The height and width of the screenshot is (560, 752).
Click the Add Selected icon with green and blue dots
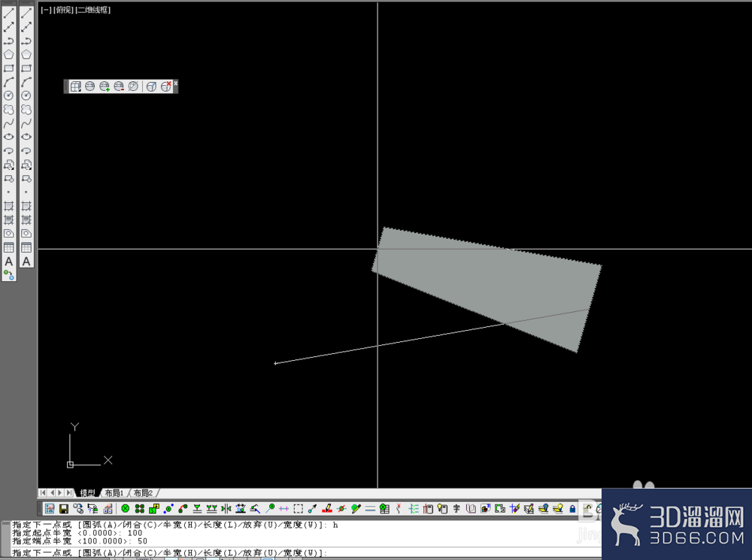click(x=8, y=274)
